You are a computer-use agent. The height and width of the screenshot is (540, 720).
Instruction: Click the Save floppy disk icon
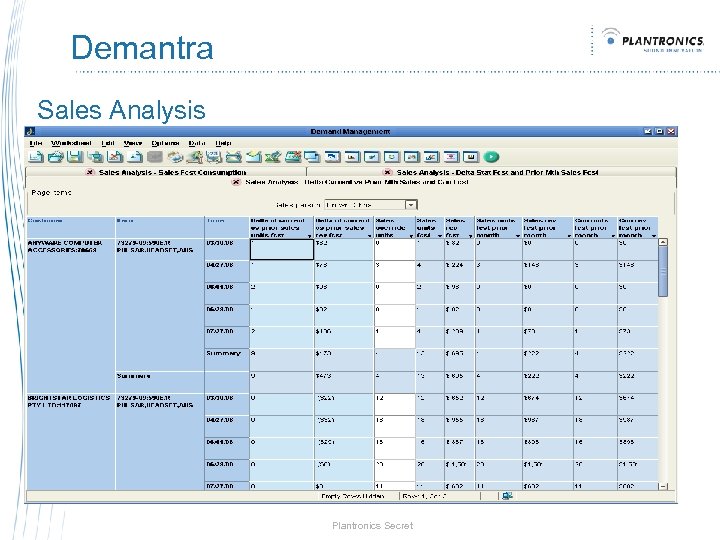pyautogui.click(x=75, y=157)
